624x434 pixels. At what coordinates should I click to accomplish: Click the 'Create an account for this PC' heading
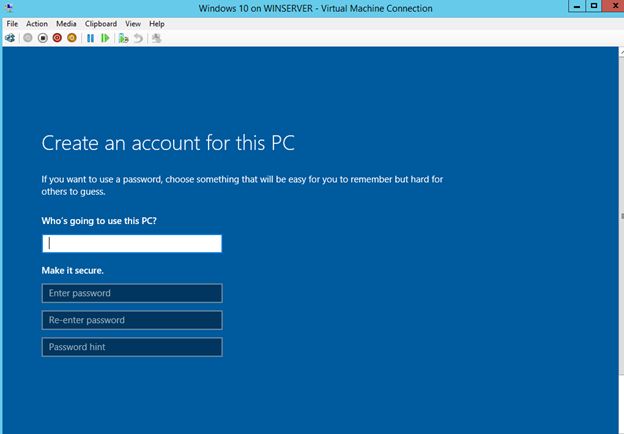pyautogui.click(x=168, y=143)
